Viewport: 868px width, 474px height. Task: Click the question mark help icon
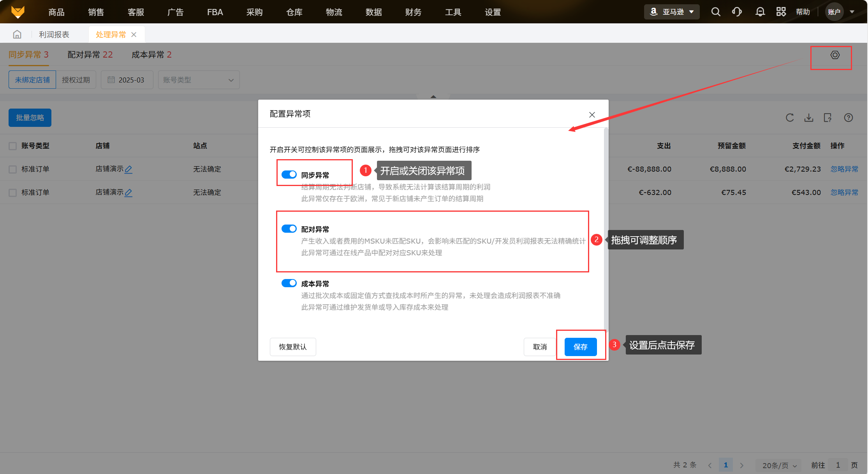pos(849,118)
